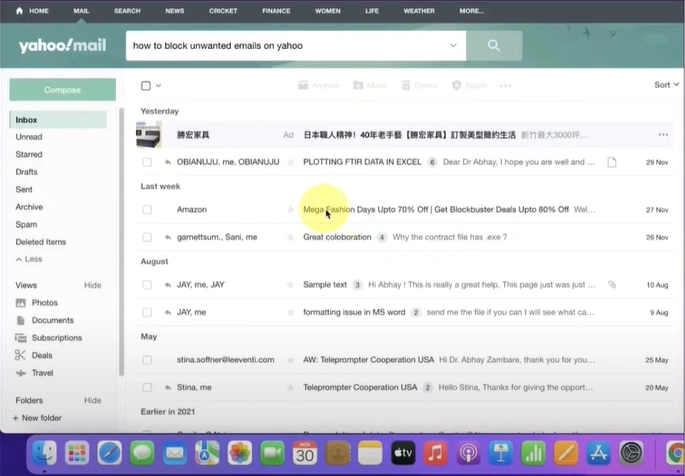This screenshot has height=476, width=685.
Task: Open the Spam folder
Action: [26, 224]
